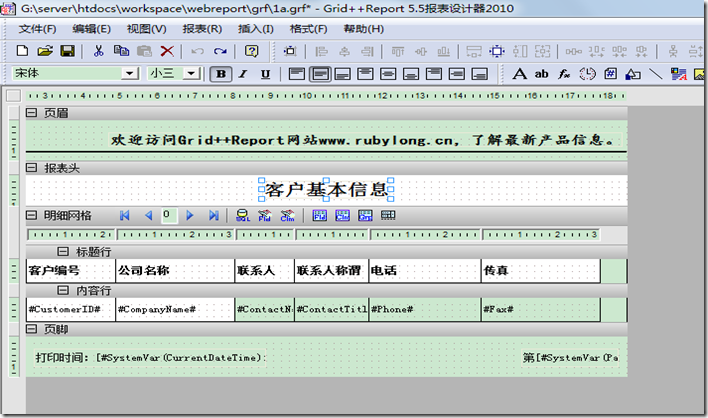Open the 报表(R) menu
This screenshot has width=708, height=418.
(202, 29)
